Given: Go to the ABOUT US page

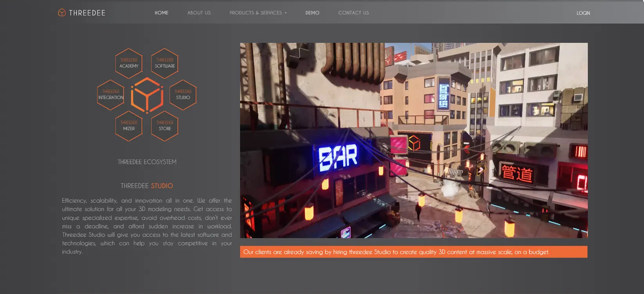Looking at the screenshot, I should pyautogui.click(x=199, y=13).
